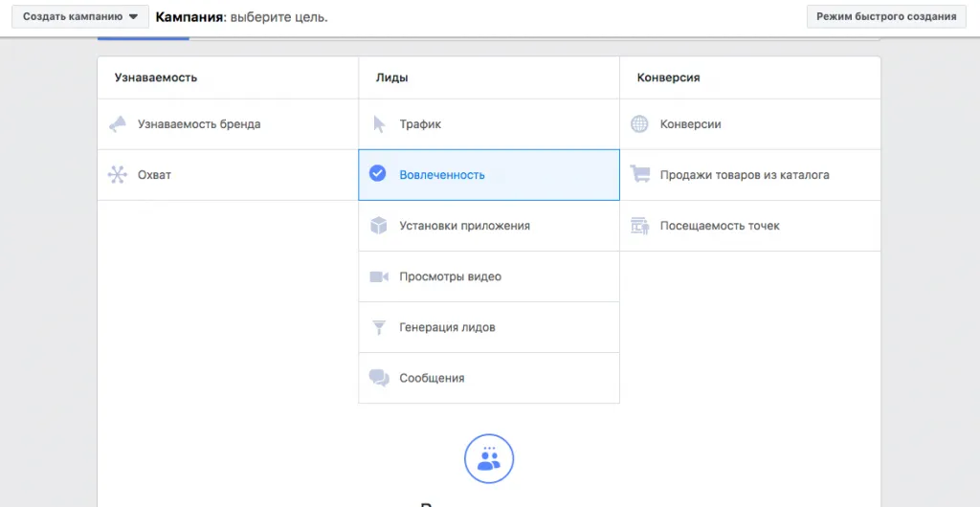Choose the Охват objective
This screenshot has width=980, height=507.
(228, 175)
